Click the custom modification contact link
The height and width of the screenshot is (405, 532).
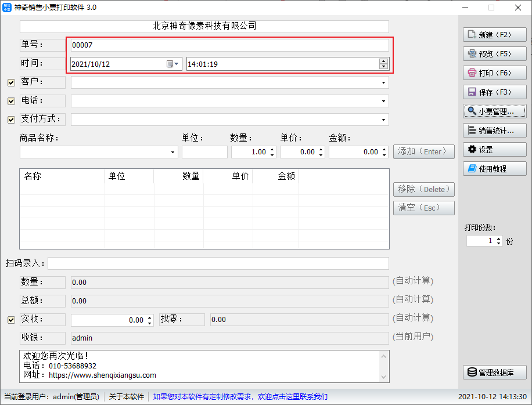pos(240,397)
